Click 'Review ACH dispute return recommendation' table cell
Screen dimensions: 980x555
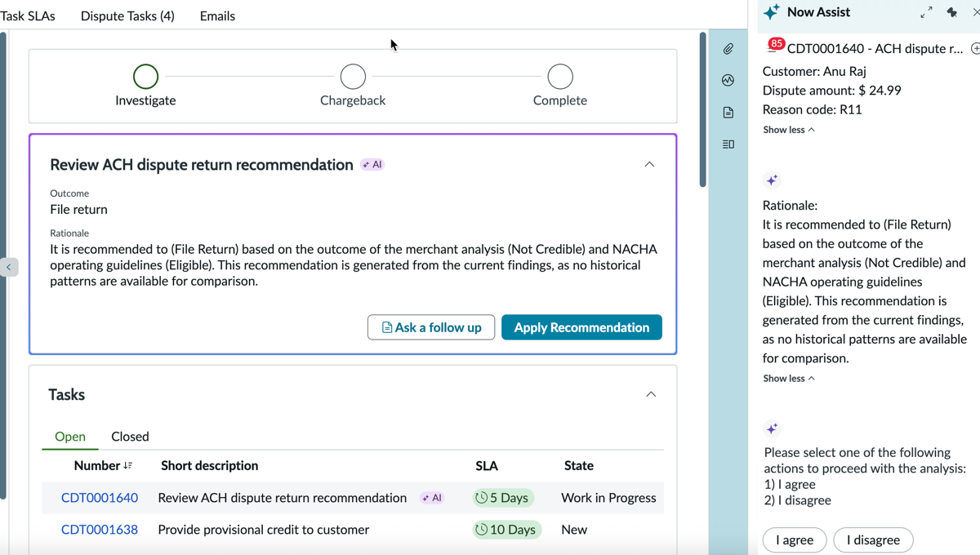[x=283, y=498]
